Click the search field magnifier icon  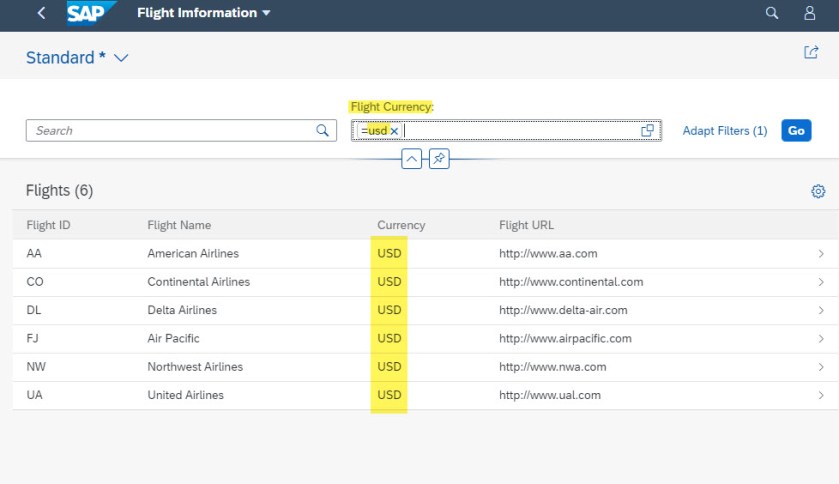tap(322, 130)
